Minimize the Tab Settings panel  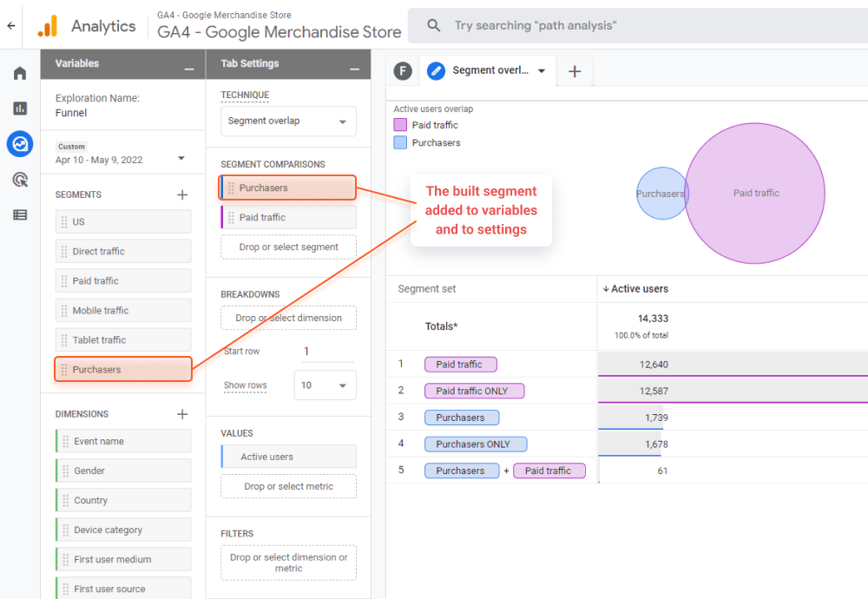(355, 69)
